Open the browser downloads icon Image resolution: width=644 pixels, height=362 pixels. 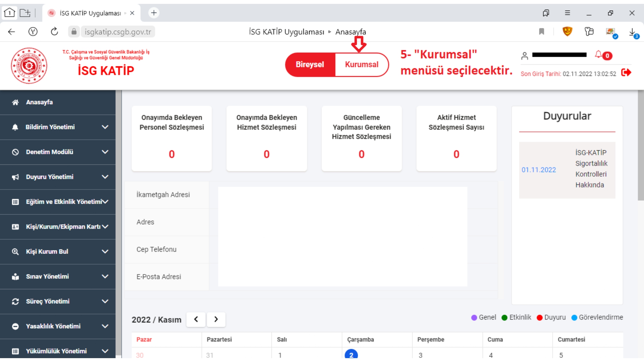(632, 32)
